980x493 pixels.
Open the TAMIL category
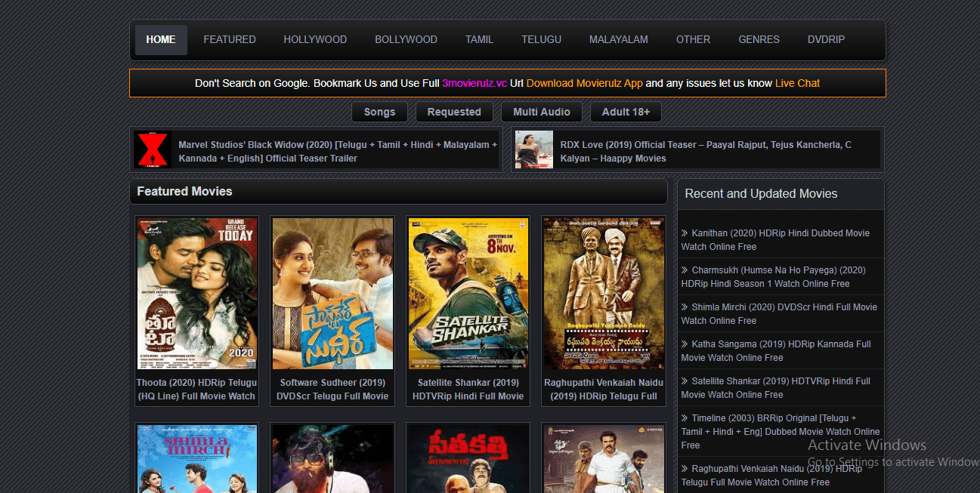click(479, 40)
